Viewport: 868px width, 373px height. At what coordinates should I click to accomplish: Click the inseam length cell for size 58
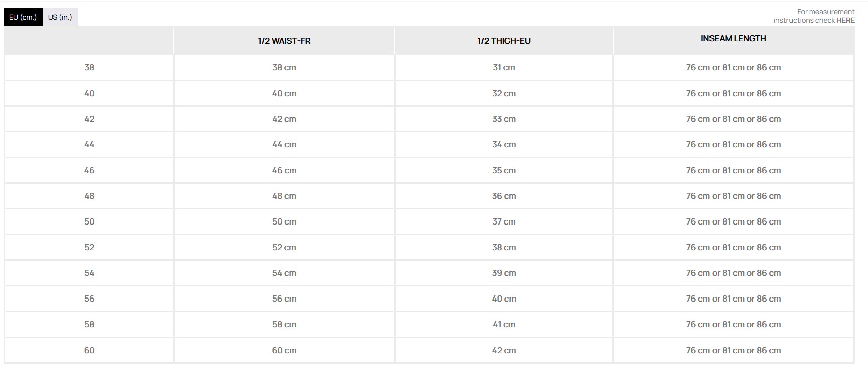coord(733,325)
